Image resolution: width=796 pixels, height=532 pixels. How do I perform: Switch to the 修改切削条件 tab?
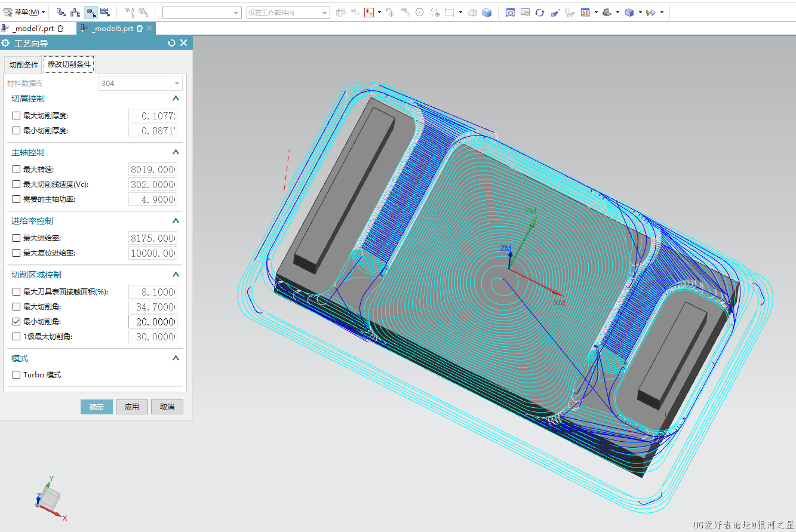coord(69,64)
